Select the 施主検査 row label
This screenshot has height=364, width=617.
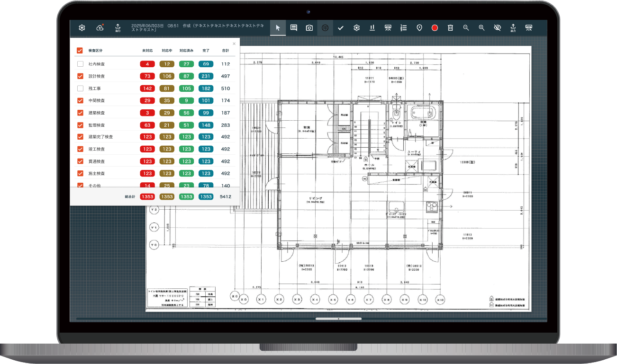tap(97, 174)
